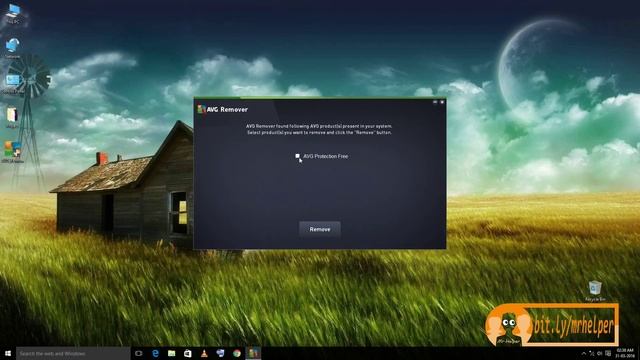The image size is (640, 360).
Task: Open Task View from the taskbar
Action: (x=138, y=353)
